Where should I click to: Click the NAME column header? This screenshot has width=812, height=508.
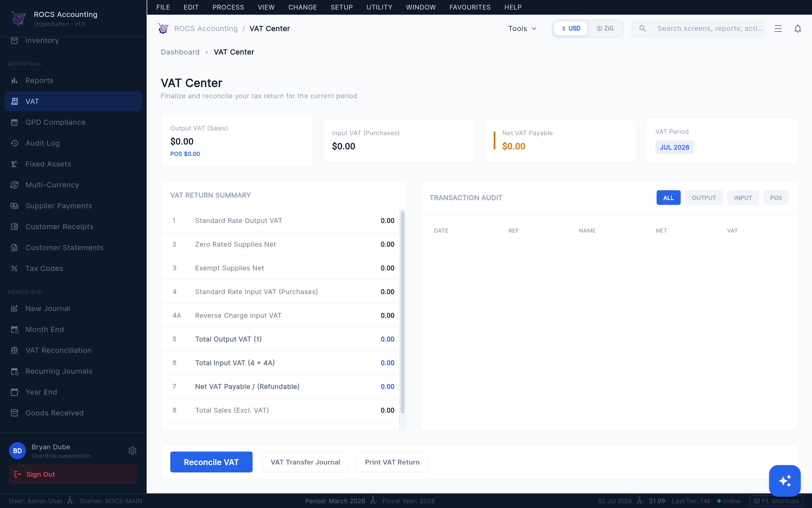click(587, 231)
